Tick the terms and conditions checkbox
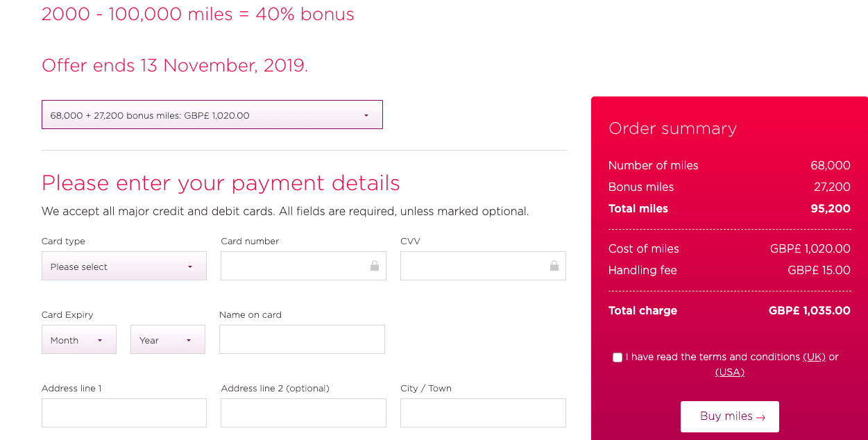This screenshot has height=440, width=868. pyautogui.click(x=618, y=357)
